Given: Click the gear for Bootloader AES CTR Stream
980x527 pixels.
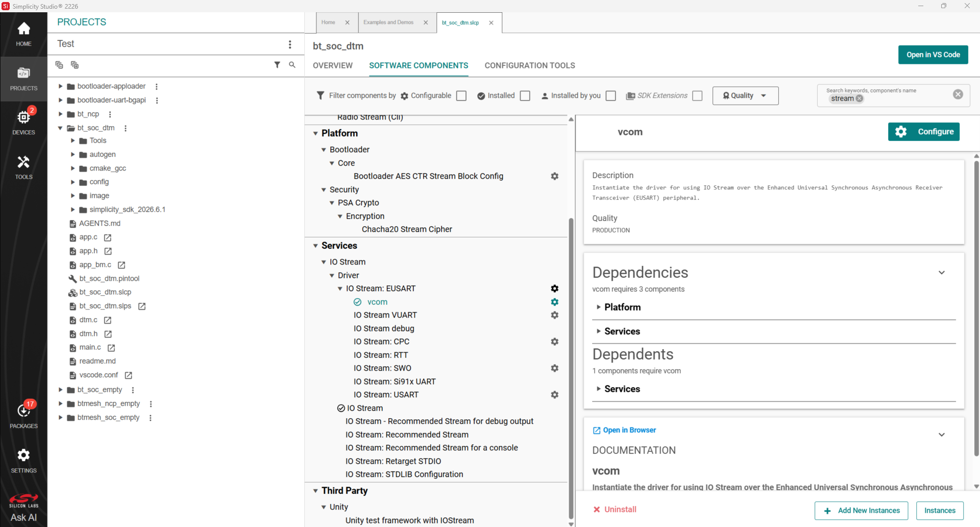Looking at the screenshot, I should [555, 176].
